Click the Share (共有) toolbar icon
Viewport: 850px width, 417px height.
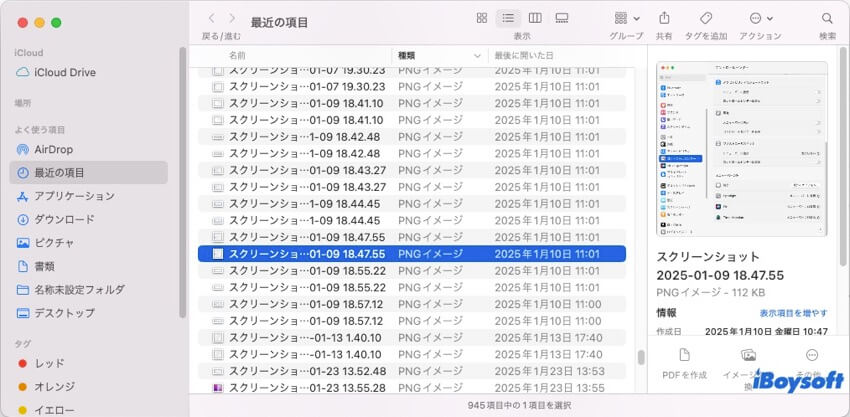tap(664, 18)
